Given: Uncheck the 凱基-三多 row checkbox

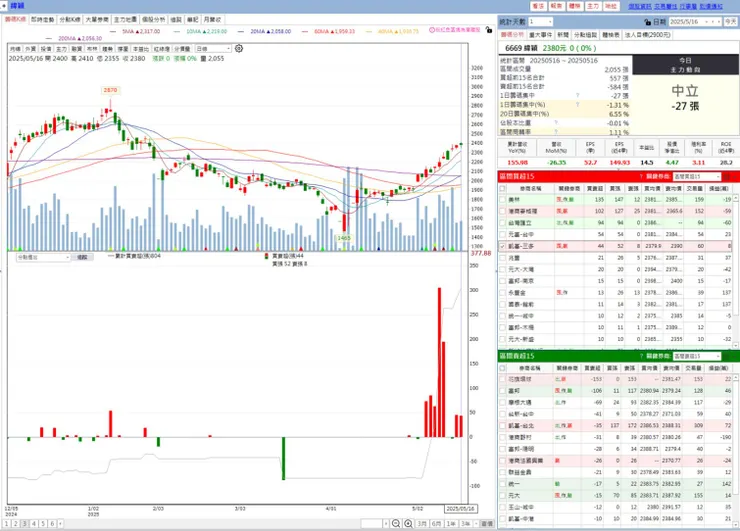Looking at the screenshot, I should 503,246.
